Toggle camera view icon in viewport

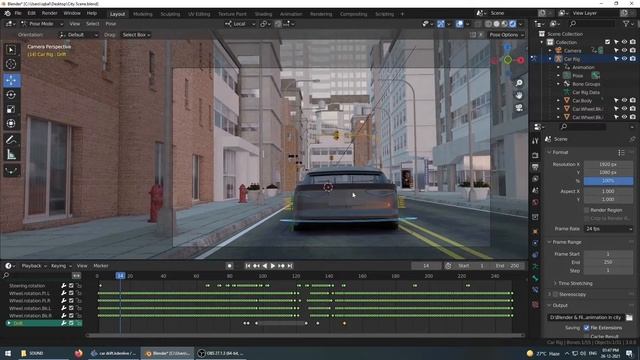coord(519,108)
